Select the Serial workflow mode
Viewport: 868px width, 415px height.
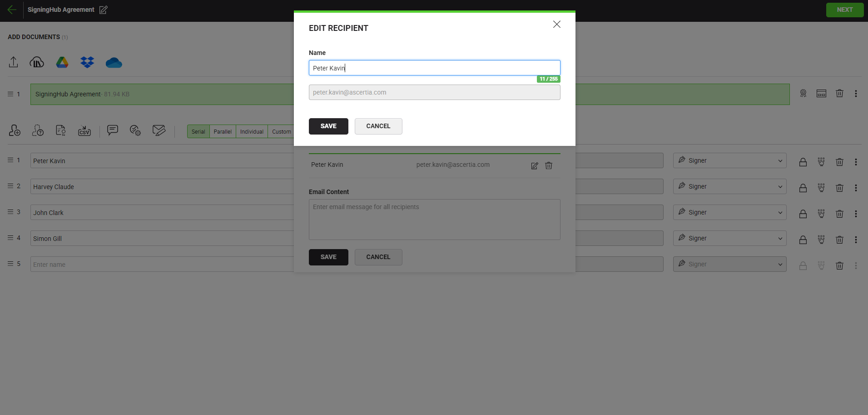198,132
